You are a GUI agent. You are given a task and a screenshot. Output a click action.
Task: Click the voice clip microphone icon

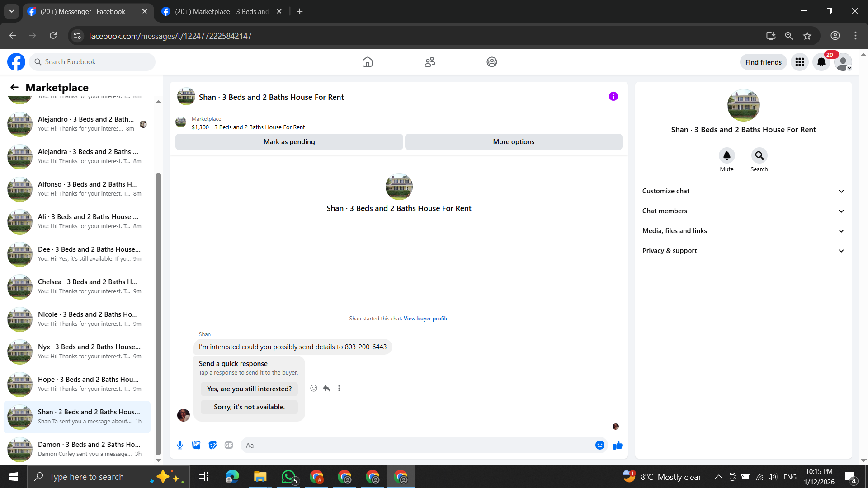(180, 445)
